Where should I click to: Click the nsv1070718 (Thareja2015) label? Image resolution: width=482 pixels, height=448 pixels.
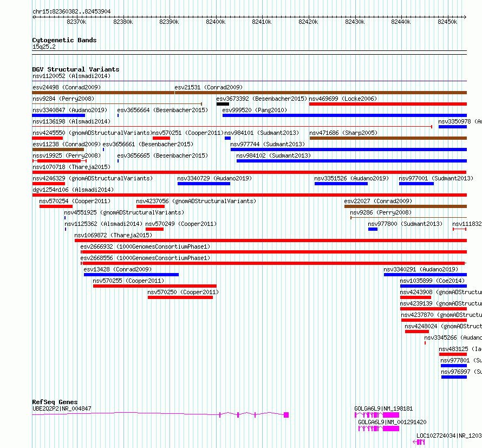point(71,167)
